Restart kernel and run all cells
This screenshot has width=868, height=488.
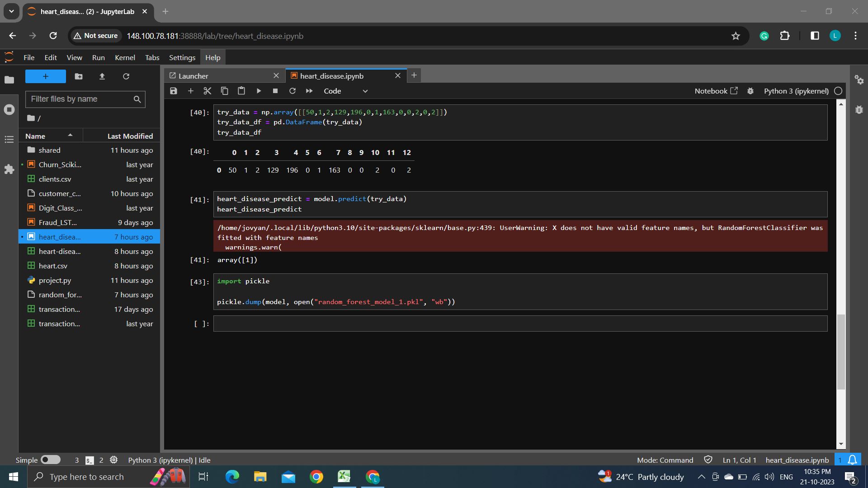click(309, 91)
